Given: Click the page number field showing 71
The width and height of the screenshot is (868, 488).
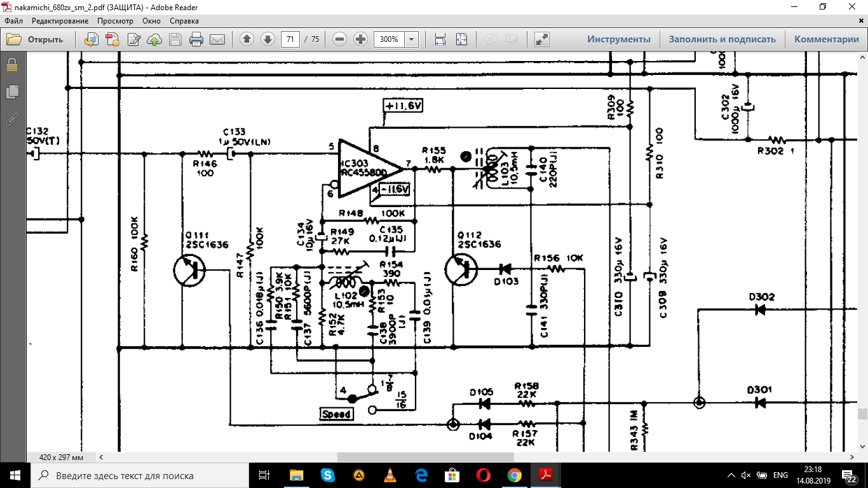Looking at the screenshot, I should pyautogui.click(x=290, y=39).
